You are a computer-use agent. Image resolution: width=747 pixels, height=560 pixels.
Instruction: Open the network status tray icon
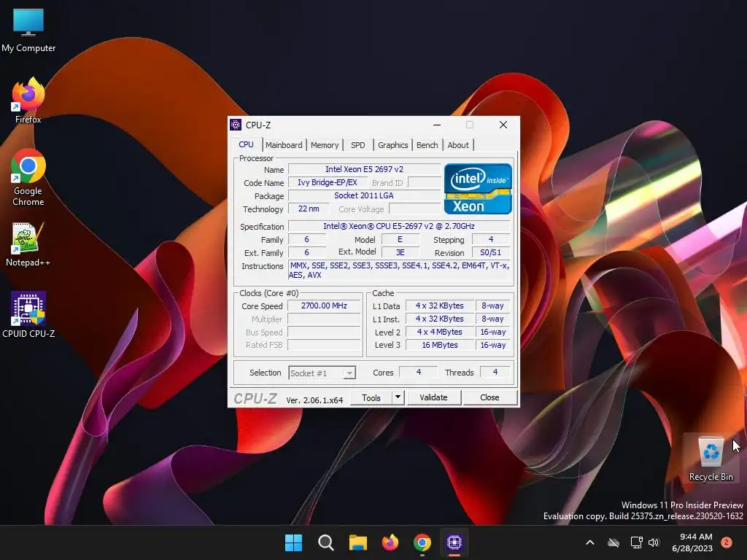tap(636, 542)
